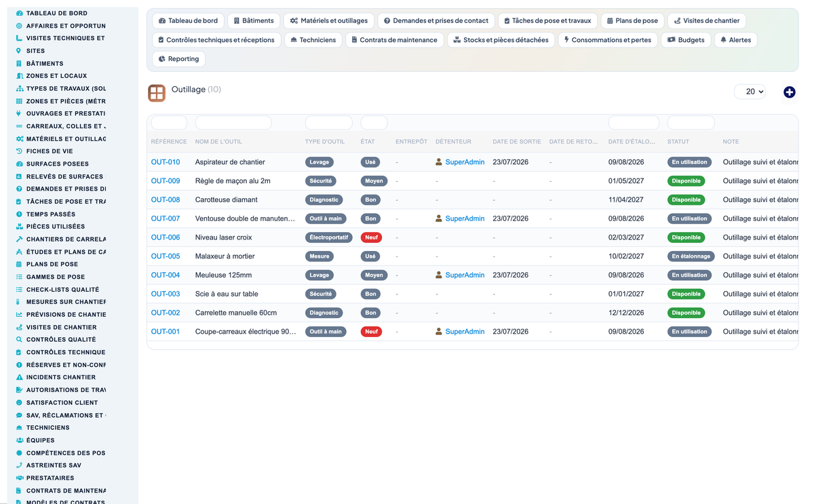Click the Sites location pin icon
Viewport: 814px width, 504px height.
19,51
